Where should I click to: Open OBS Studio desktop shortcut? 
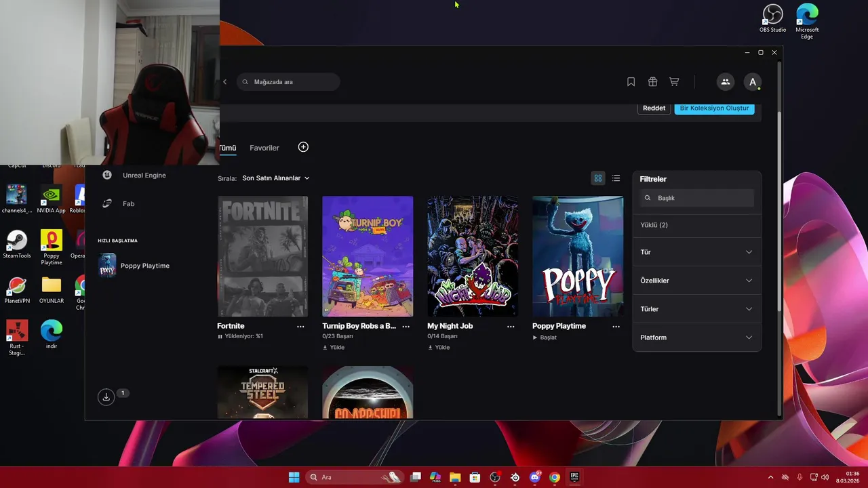point(773,18)
